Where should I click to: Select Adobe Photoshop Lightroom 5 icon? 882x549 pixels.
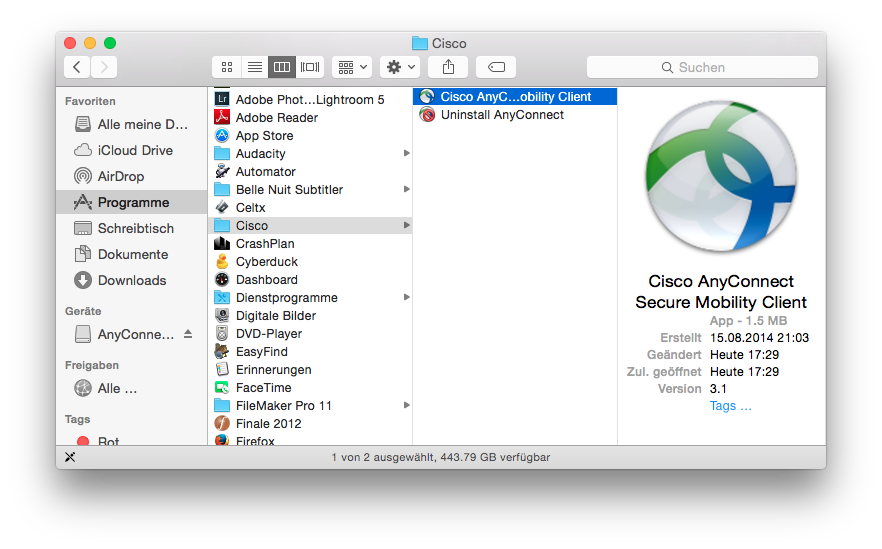[222, 99]
